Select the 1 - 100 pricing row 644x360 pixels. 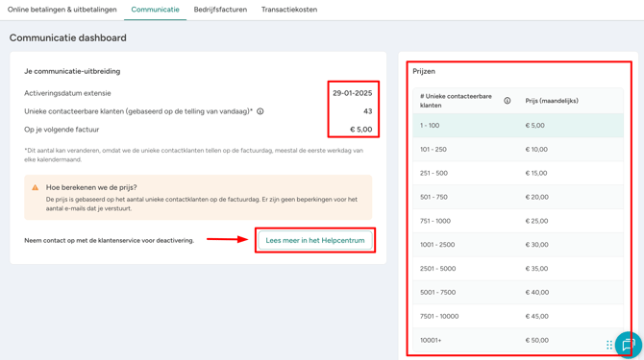tap(518, 126)
